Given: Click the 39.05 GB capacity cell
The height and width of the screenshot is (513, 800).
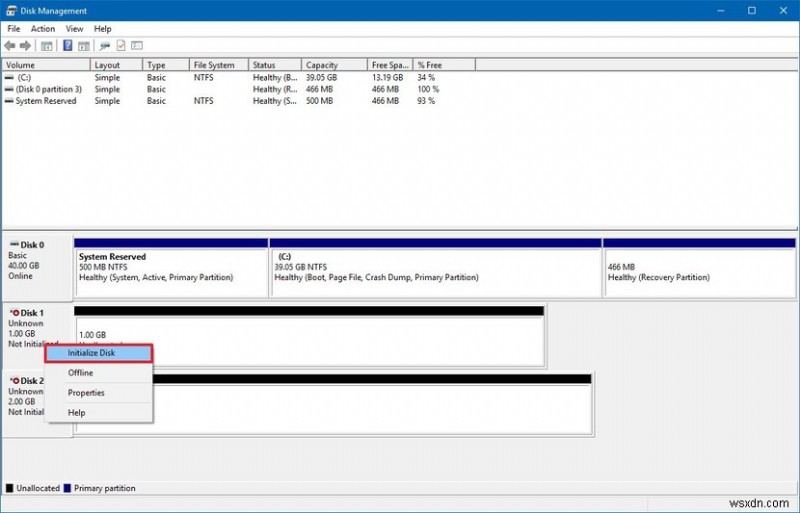Looking at the screenshot, I should 321,78.
